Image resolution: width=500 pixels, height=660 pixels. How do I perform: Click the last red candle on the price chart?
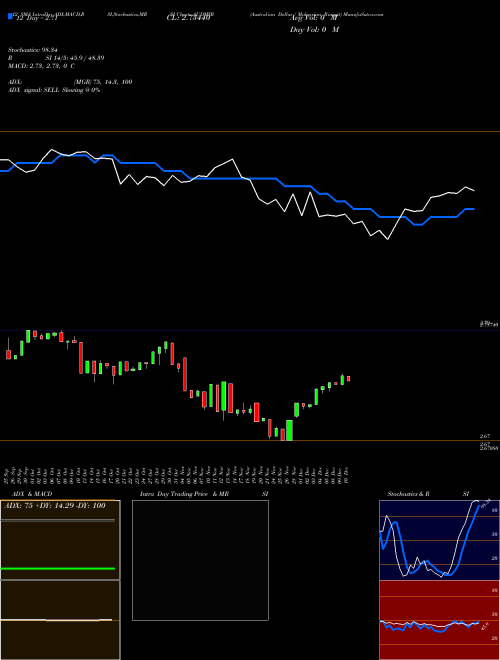(348, 379)
